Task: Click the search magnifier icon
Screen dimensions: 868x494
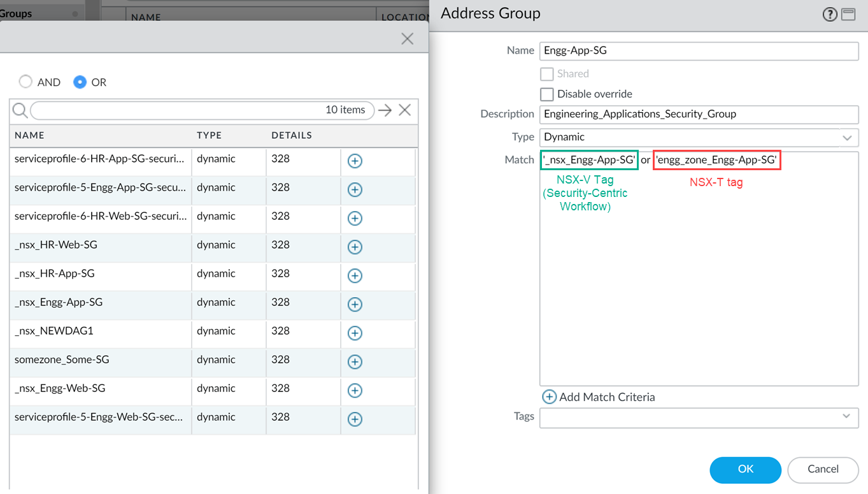Action: coord(20,110)
